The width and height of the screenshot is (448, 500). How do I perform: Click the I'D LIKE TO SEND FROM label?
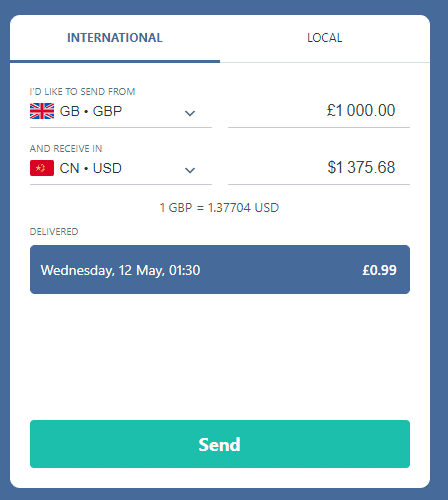[x=82, y=92]
